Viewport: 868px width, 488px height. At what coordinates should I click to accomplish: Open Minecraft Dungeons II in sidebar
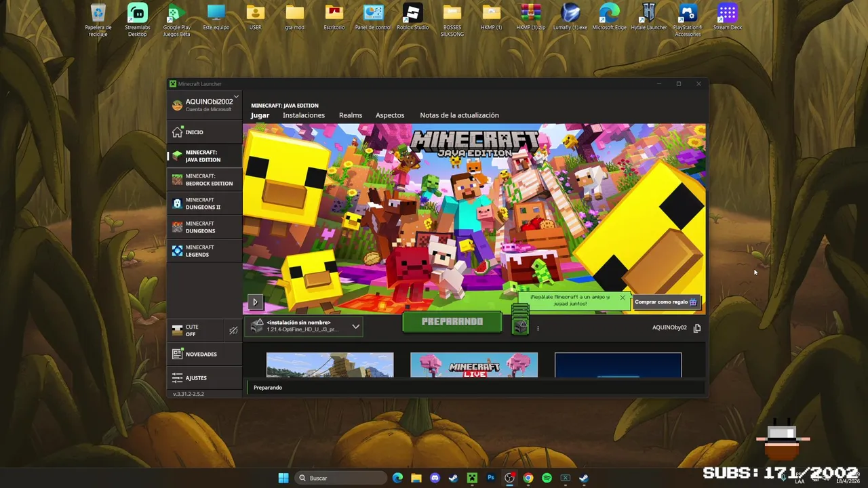(x=204, y=203)
